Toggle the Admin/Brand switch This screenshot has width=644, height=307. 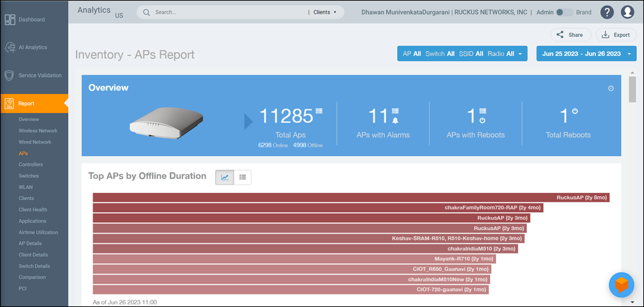click(565, 13)
